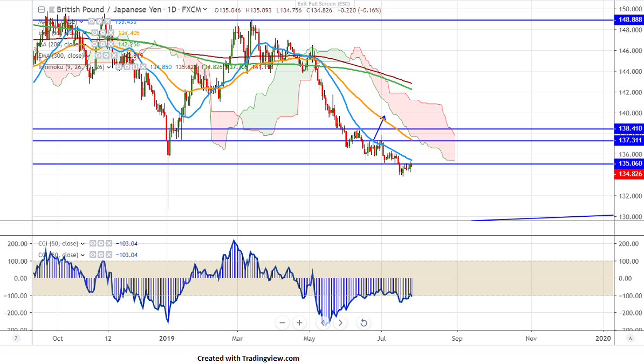
Task: Open EMA (300, close) settings gear
Action: (106, 56)
